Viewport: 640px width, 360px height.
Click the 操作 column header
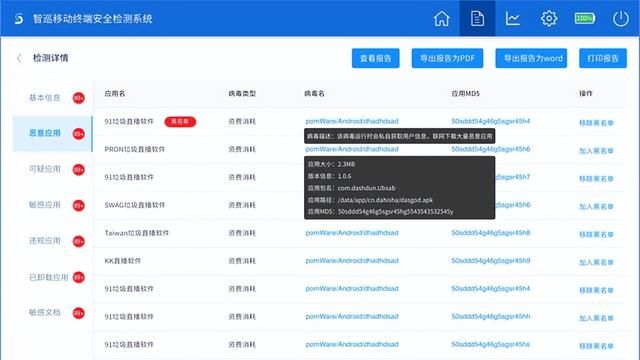586,93
